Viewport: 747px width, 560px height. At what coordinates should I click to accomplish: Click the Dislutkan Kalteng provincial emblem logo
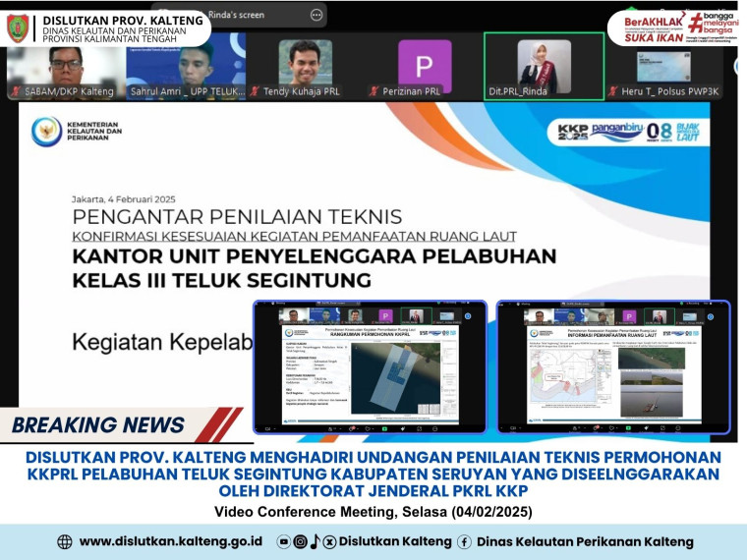click(18, 28)
